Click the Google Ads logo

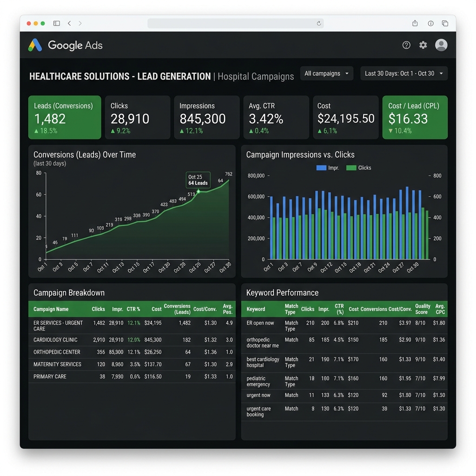[65, 45]
